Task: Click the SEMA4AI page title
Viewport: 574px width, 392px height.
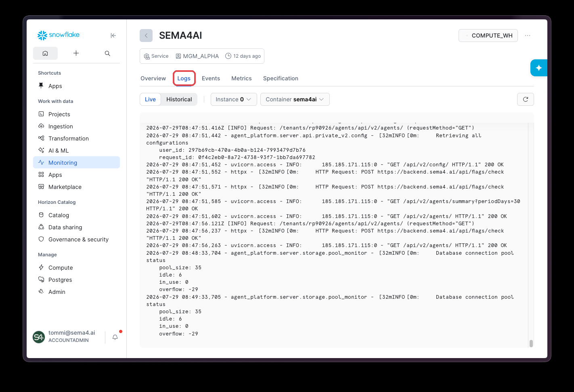Action: (180, 36)
